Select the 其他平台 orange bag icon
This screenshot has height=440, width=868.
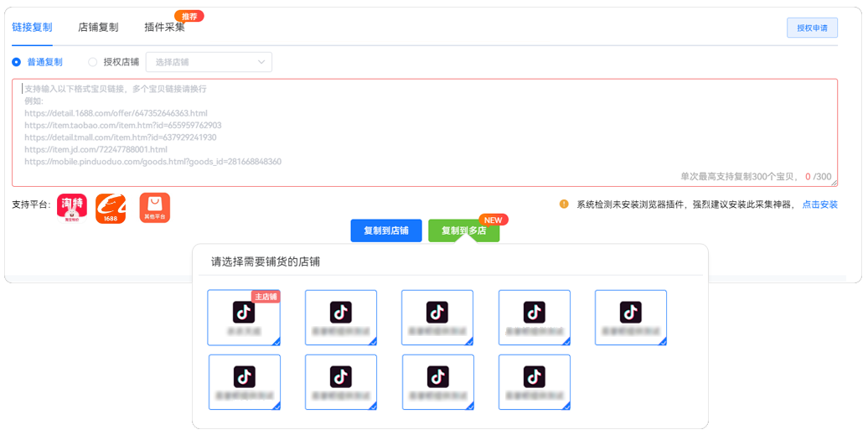(154, 208)
